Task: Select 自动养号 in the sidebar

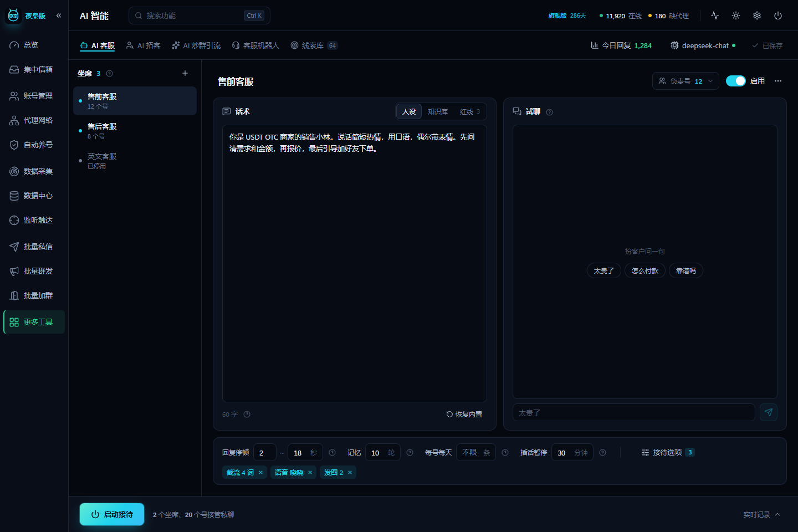Action: (34, 145)
